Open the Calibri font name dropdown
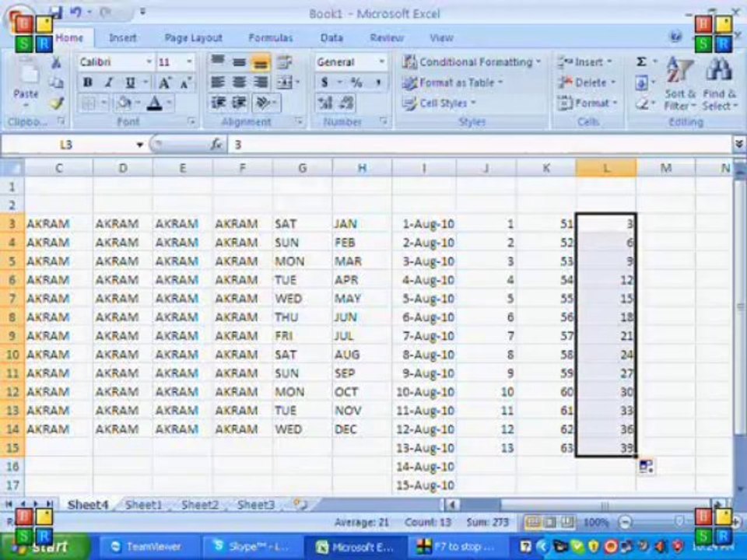The height and width of the screenshot is (560, 747). [x=149, y=62]
